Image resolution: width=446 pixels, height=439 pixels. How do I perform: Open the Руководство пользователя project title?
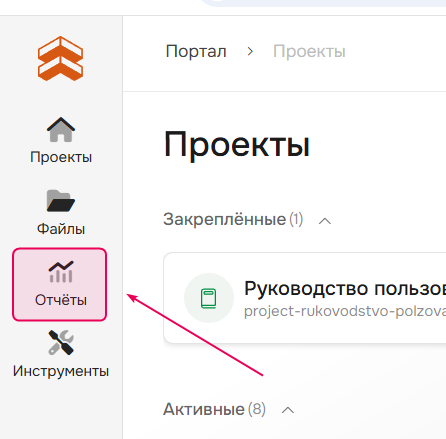pos(345,288)
